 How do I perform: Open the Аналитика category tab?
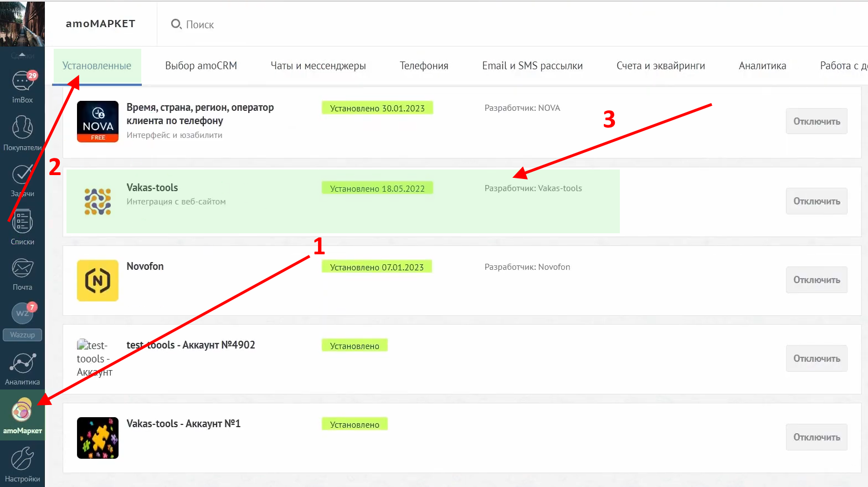pyautogui.click(x=762, y=66)
